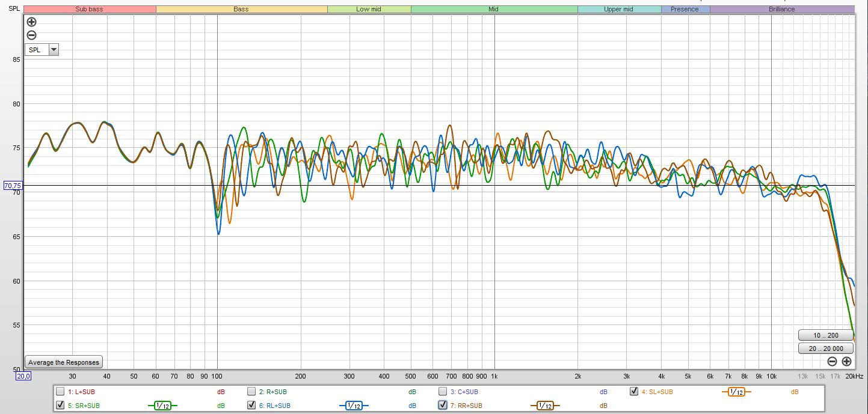868x414 pixels.
Task: Click the Brilliance band label
Action: [781, 9]
